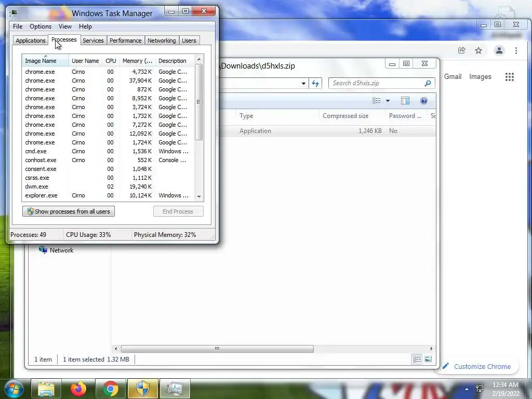Sort processes by Description column
This screenshot has width=532, height=399.
click(x=175, y=61)
